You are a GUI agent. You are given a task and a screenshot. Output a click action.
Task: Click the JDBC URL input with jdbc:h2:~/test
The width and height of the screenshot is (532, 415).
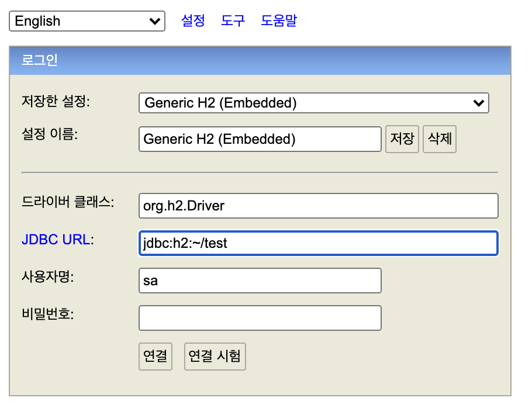coord(318,243)
